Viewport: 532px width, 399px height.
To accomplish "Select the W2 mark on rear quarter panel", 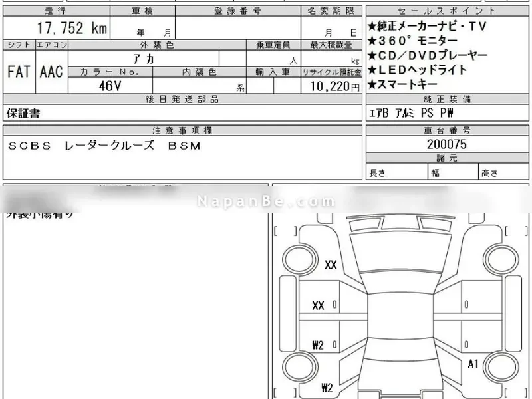I will coord(327,387).
